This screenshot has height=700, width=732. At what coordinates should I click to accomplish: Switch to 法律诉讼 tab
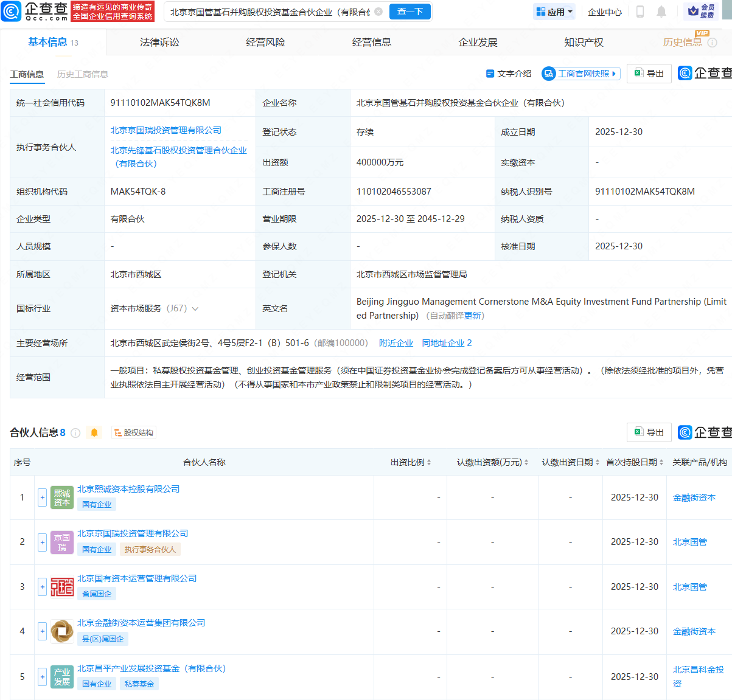159,42
